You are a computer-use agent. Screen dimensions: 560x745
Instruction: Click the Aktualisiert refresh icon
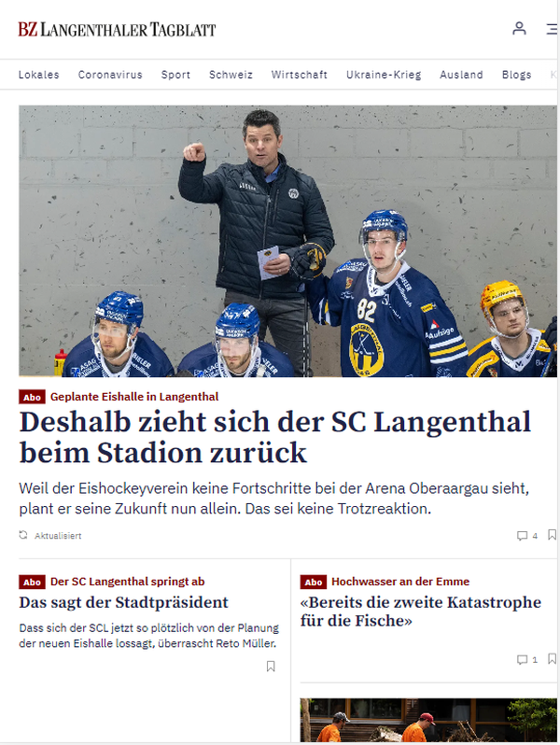(x=23, y=535)
